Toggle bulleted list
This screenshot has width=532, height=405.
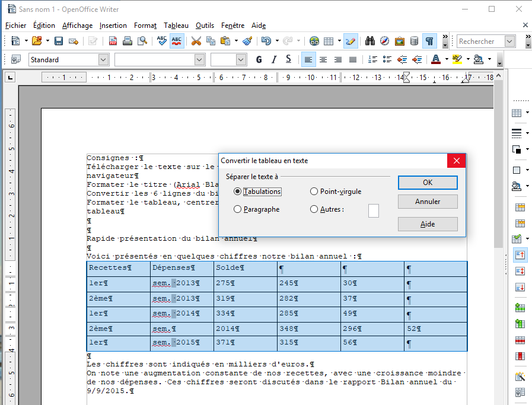(387, 60)
